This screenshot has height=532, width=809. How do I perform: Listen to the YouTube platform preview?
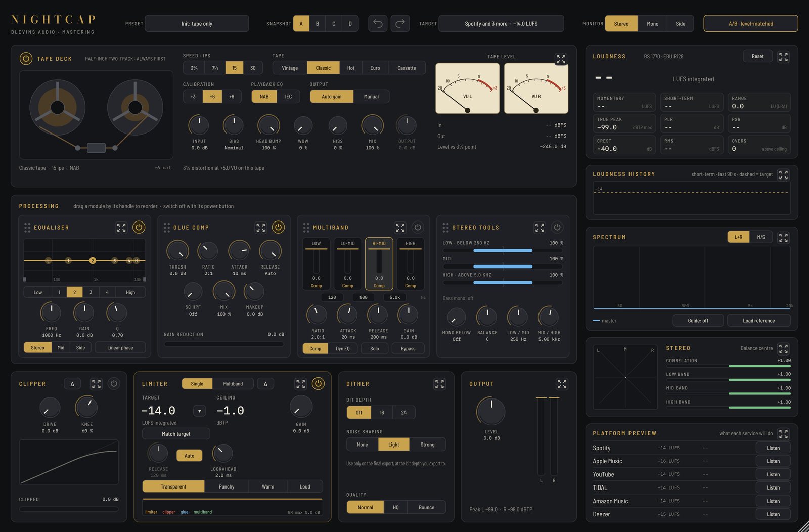click(x=773, y=474)
